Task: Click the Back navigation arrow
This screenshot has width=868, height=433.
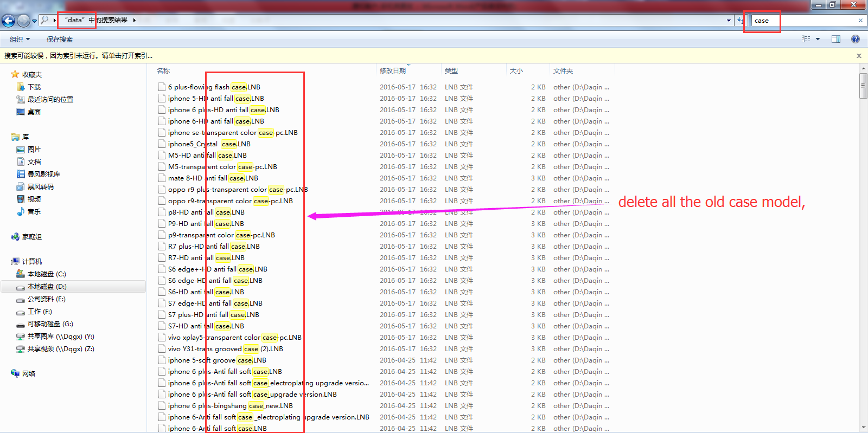Action: (8, 21)
